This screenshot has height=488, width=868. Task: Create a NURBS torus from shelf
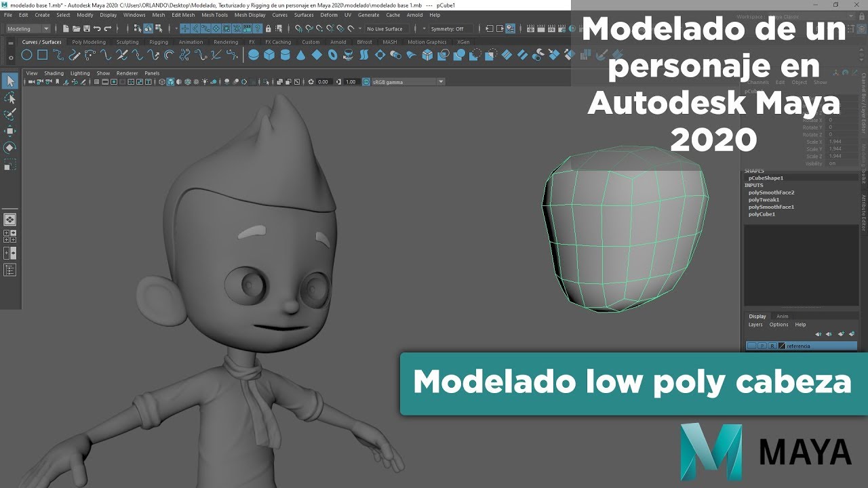(x=332, y=55)
